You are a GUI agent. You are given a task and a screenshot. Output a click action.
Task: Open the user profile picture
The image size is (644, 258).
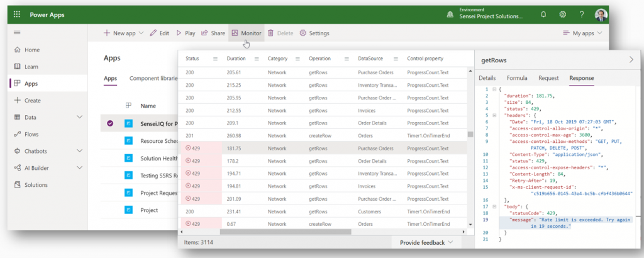[601, 15]
